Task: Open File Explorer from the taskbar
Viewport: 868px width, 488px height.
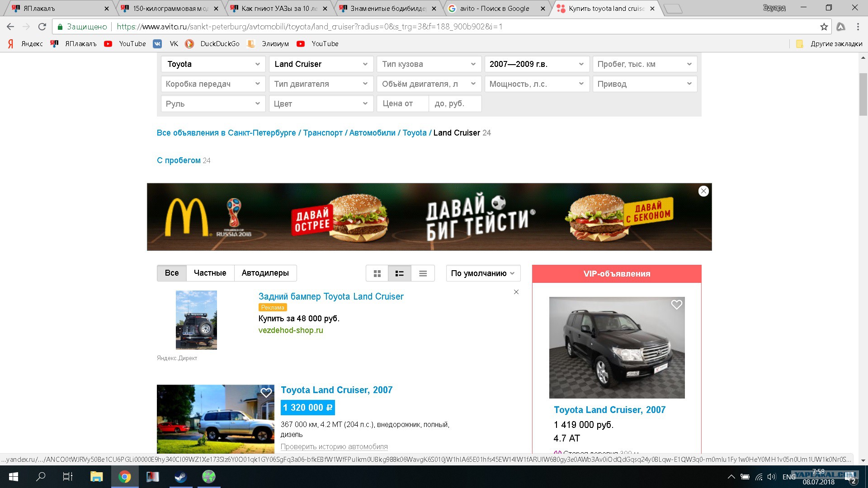Action: (x=96, y=477)
